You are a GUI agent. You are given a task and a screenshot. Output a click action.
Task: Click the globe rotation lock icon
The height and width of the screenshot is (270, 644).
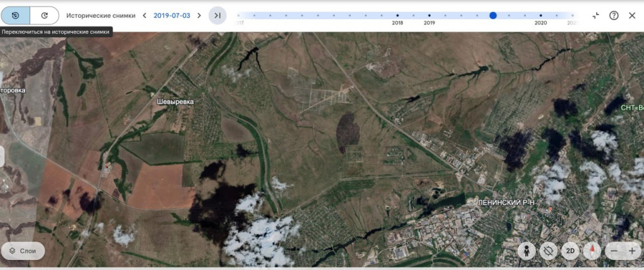click(x=548, y=250)
